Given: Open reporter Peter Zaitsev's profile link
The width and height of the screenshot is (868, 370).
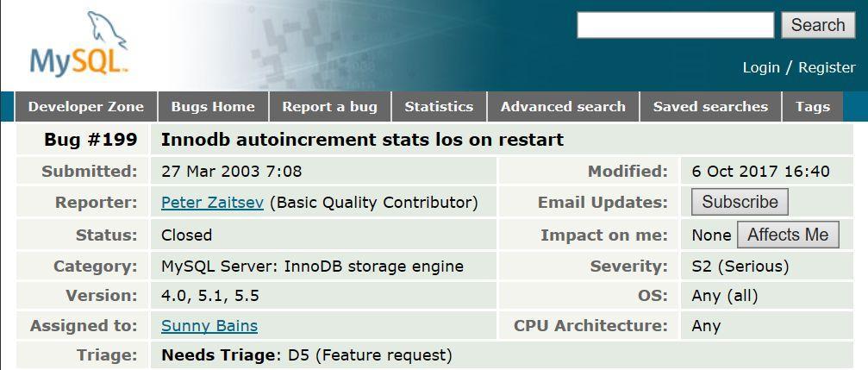Looking at the screenshot, I should (212, 203).
